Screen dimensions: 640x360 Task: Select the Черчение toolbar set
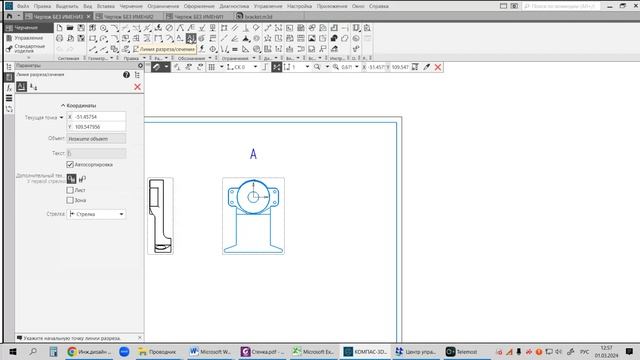click(28, 28)
